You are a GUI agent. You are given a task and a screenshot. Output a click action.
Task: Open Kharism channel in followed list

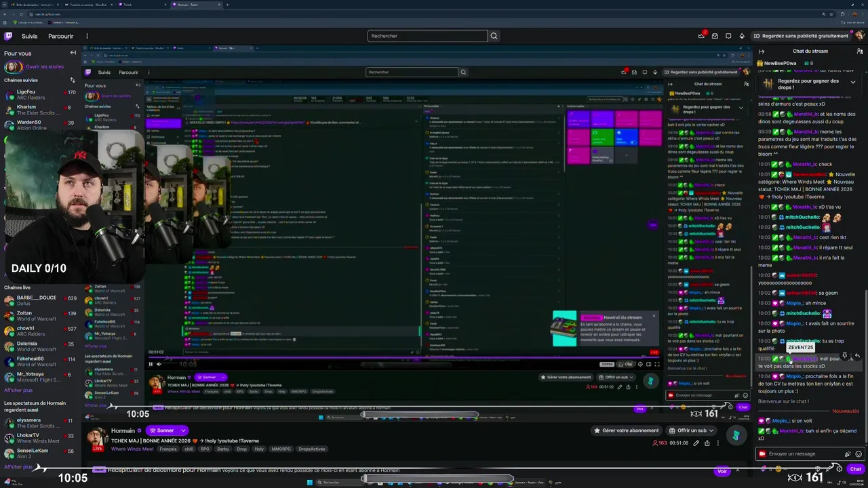39,110
